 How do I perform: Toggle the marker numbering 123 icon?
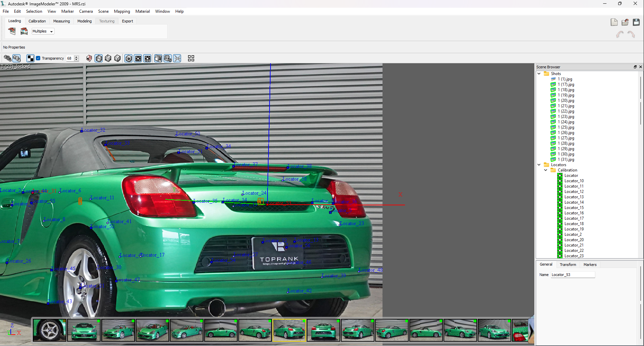tap(148, 58)
